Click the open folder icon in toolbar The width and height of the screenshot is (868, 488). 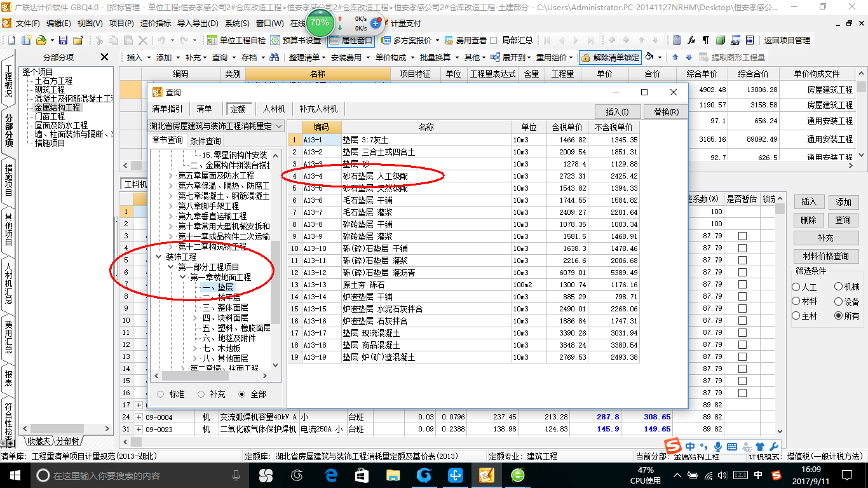pos(40,40)
